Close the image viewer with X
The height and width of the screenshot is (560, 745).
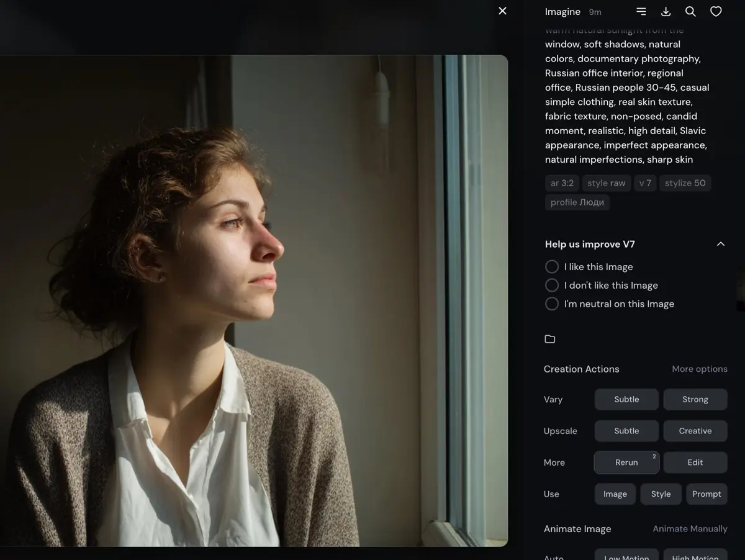(502, 11)
